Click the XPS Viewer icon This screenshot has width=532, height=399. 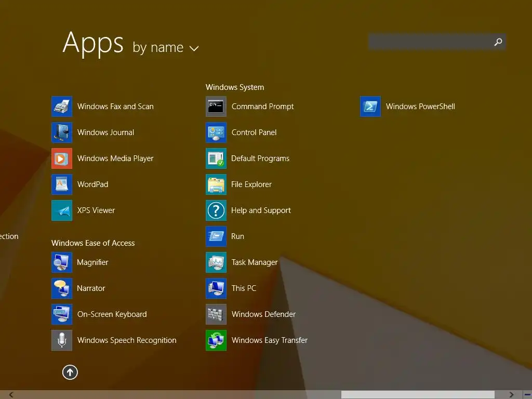[x=62, y=210]
